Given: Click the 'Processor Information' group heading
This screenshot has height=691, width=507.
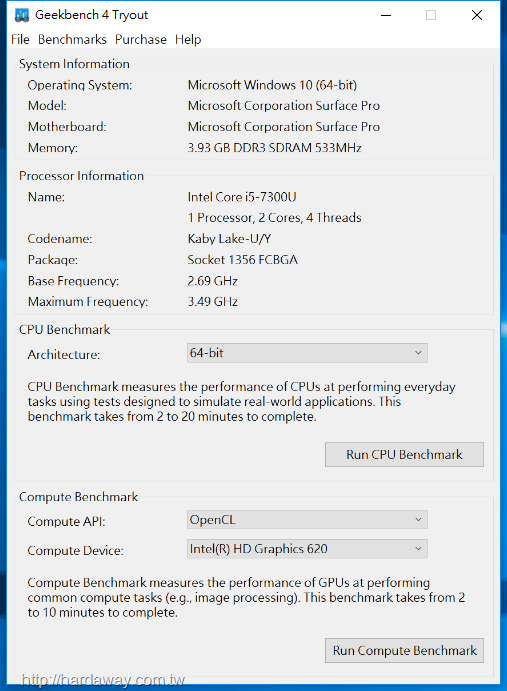Looking at the screenshot, I should [81, 176].
